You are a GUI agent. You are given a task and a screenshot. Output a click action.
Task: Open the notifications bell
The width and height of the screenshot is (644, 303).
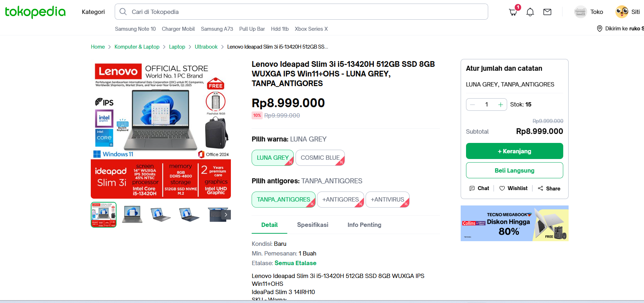pyautogui.click(x=530, y=12)
